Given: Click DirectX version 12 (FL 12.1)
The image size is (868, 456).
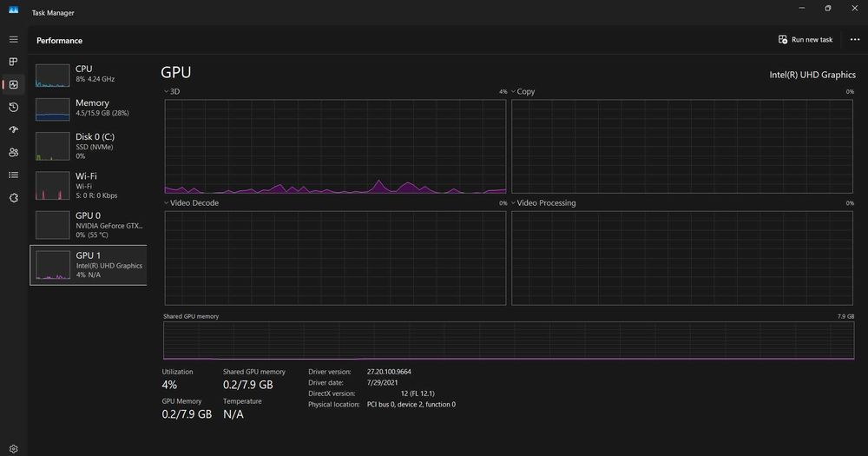Looking at the screenshot, I should (x=418, y=393).
